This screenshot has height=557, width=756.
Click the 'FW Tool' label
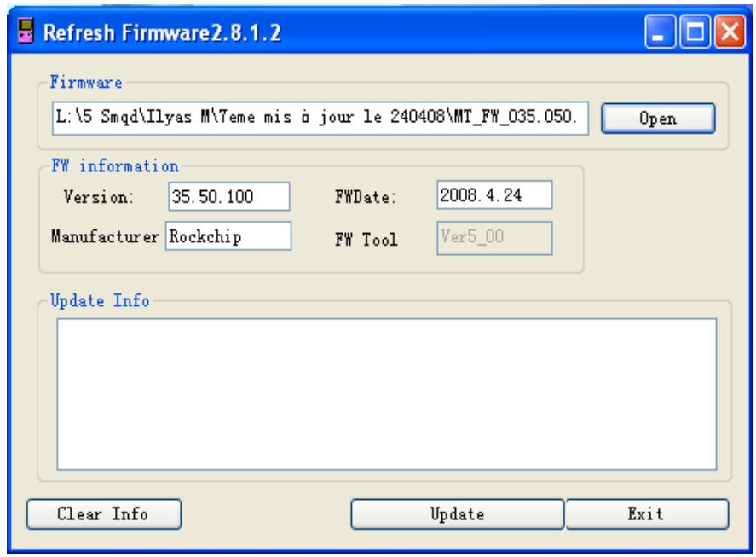coord(366,240)
